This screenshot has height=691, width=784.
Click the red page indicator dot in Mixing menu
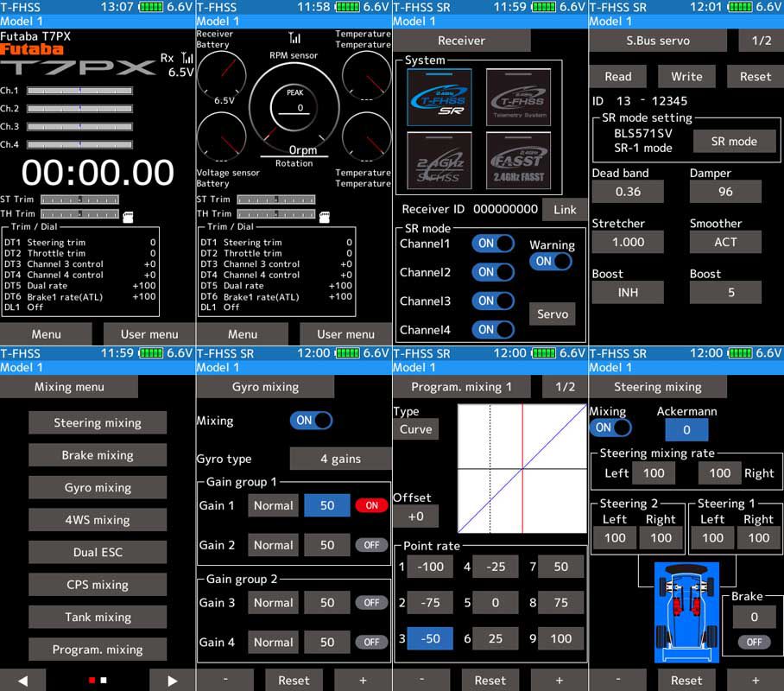pyautogui.click(x=92, y=680)
